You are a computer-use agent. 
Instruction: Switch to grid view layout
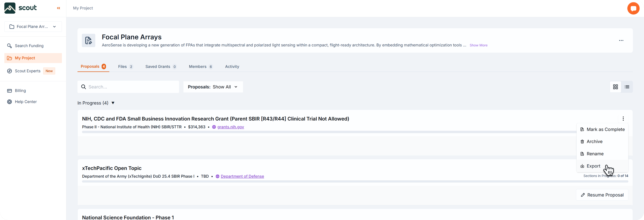(615, 87)
